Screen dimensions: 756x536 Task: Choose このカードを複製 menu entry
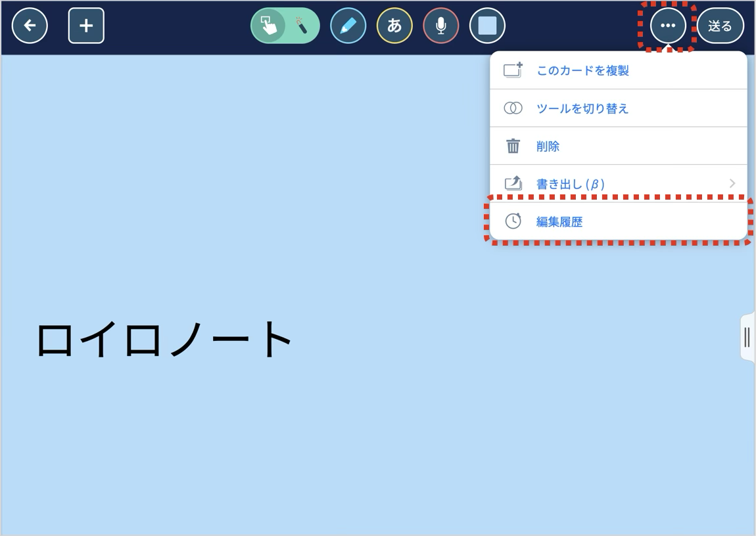pyautogui.click(x=618, y=70)
